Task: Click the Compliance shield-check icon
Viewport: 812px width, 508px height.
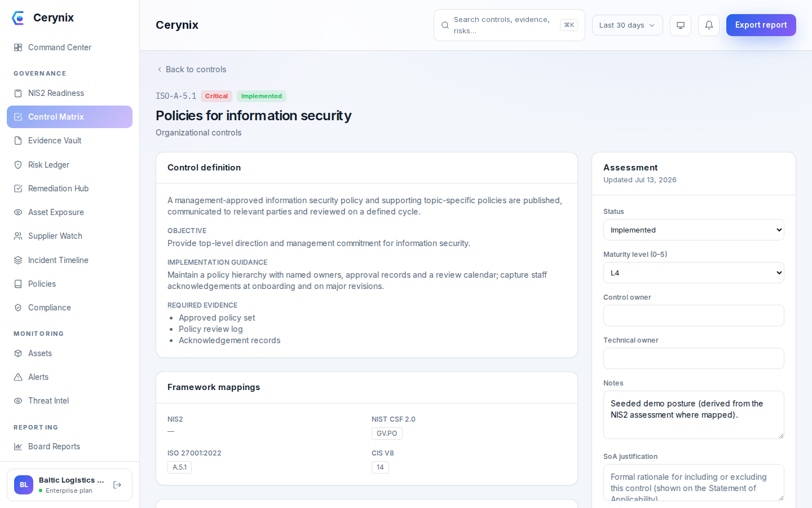Action: pos(18,308)
